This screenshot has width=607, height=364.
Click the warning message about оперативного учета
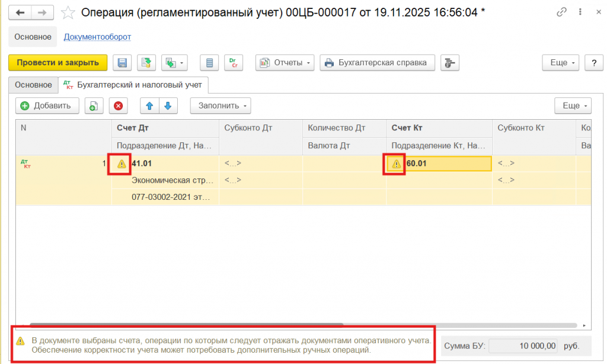(231, 346)
